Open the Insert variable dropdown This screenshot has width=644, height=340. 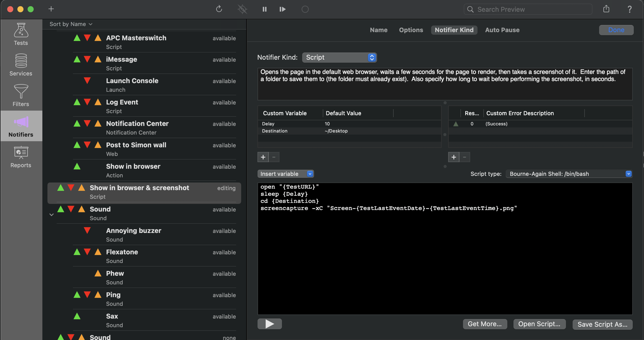pyautogui.click(x=285, y=174)
